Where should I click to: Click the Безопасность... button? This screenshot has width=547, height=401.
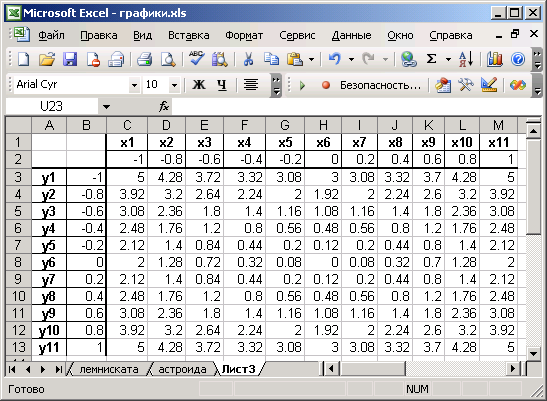coord(380,85)
